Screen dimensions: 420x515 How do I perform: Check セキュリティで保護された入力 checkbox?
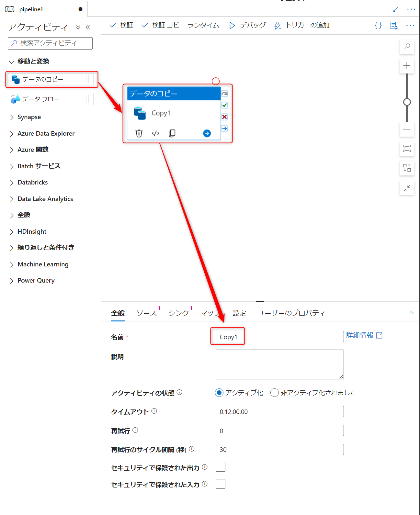click(x=221, y=484)
